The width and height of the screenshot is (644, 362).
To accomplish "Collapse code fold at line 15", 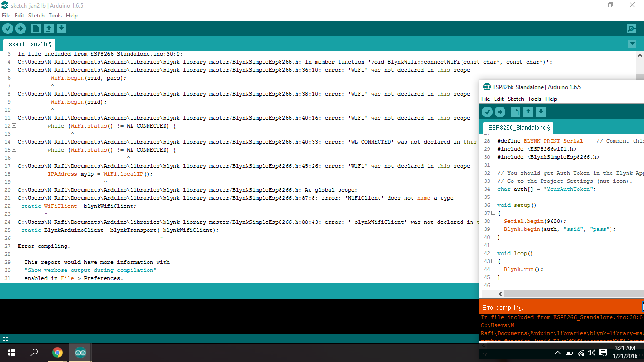I will [14, 150].
